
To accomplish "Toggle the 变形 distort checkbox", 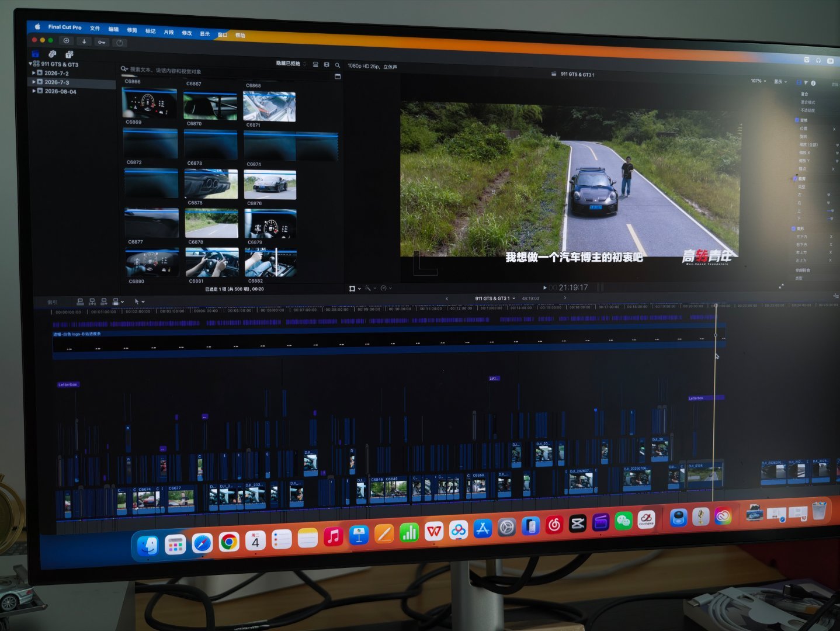I will coord(794,228).
